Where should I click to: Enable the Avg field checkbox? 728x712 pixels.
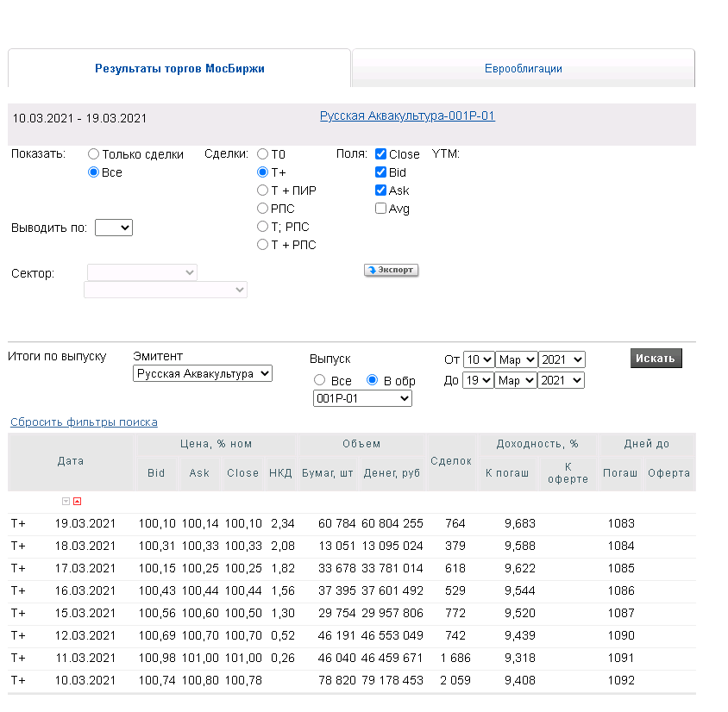click(x=380, y=209)
